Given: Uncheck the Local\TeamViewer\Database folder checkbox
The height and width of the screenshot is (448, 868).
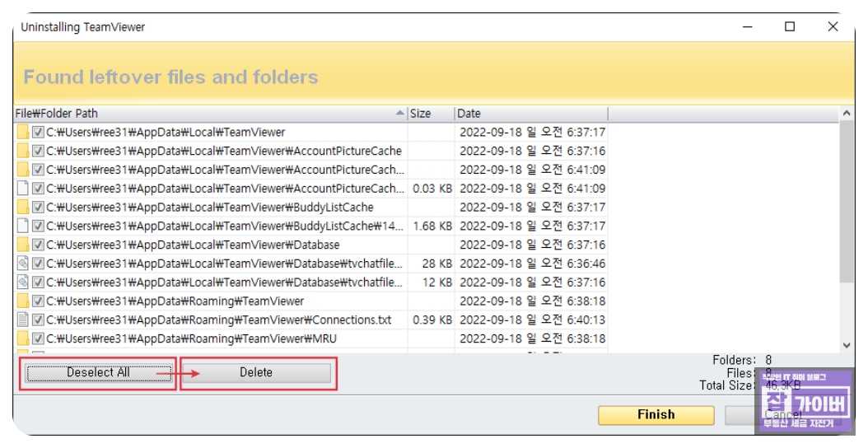Looking at the screenshot, I should click(38, 245).
